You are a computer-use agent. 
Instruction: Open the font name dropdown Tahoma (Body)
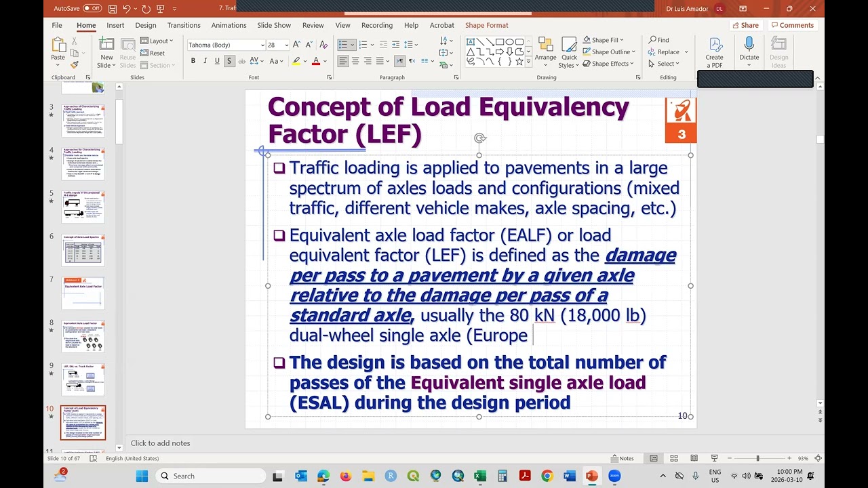coord(262,45)
